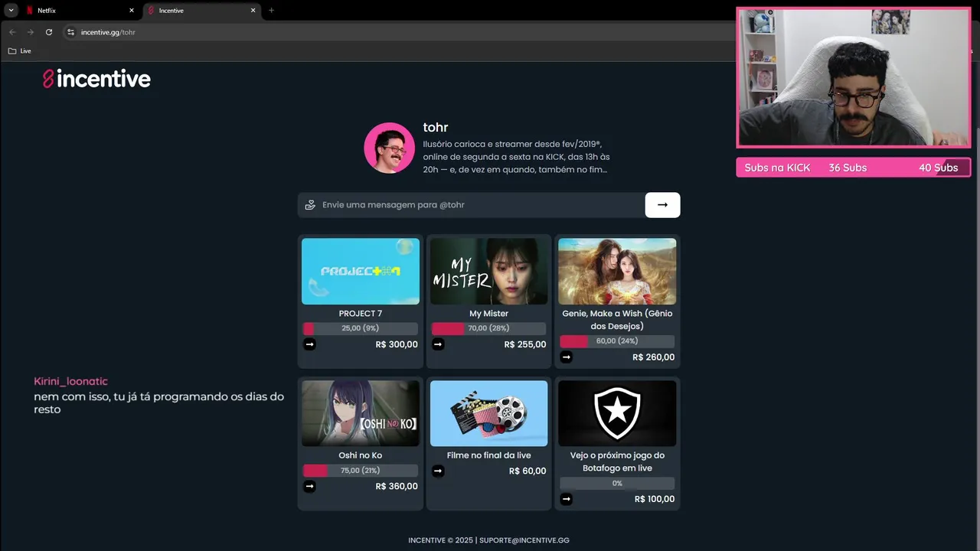Image resolution: width=980 pixels, height=551 pixels.
Task: Open the tab search dropdown arrow
Action: click(x=11, y=10)
